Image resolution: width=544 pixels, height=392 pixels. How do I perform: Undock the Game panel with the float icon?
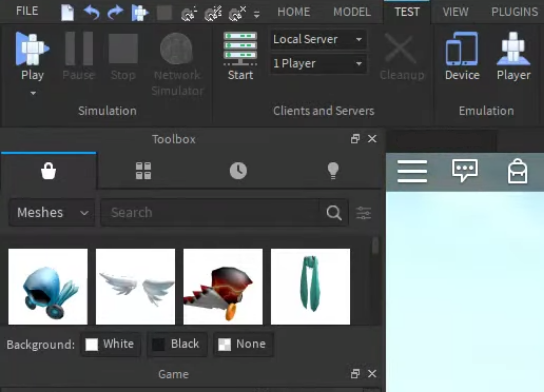(355, 373)
